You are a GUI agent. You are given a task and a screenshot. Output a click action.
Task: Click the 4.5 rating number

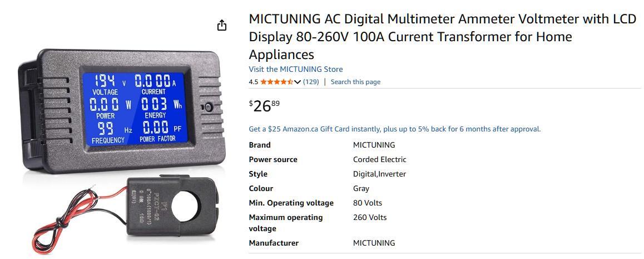click(x=253, y=82)
